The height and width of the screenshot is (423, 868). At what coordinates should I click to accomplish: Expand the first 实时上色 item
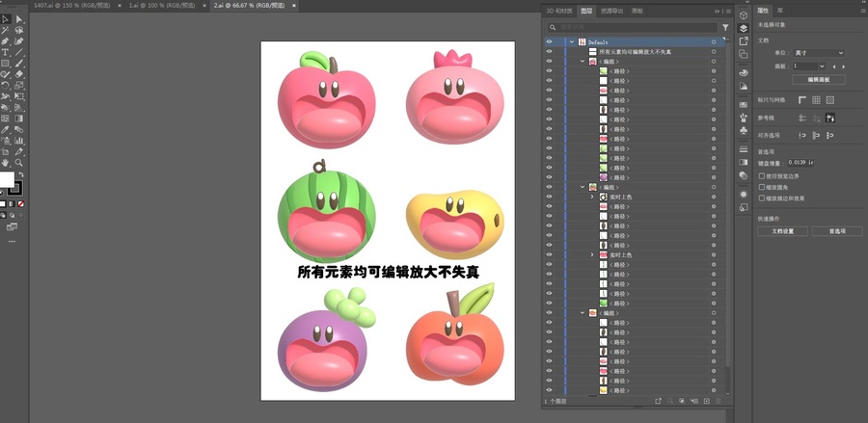pyautogui.click(x=592, y=197)
